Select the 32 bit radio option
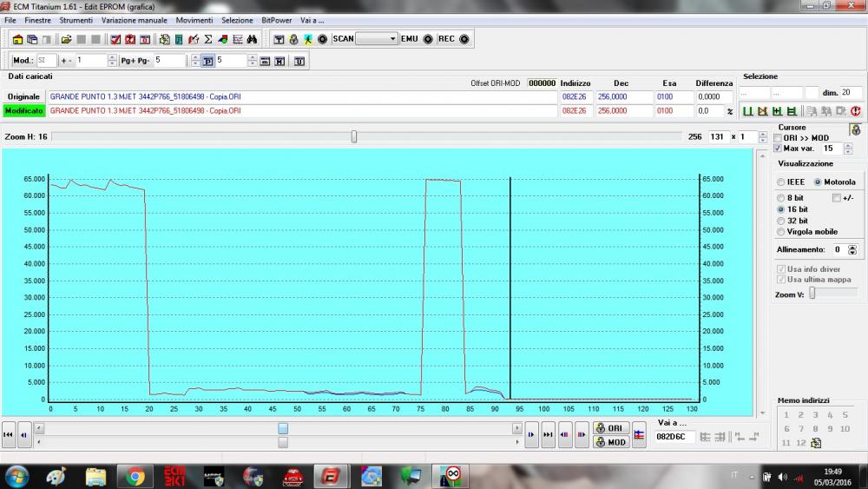The width and height of the screenshot is (868, 489). (x=780, y=221)
